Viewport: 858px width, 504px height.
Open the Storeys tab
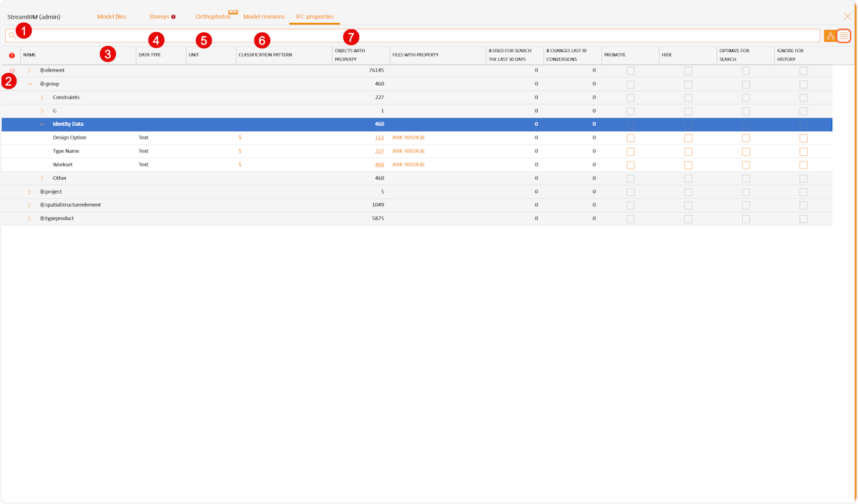pyautogui.click(x=159, y=16)
